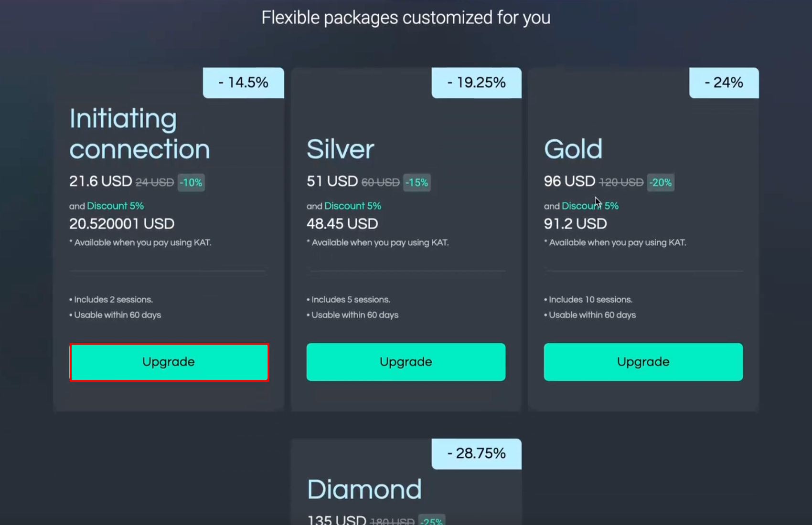The height and width of the screenshot is (525, 812).
Task: Click the "Includes 10 sessions" line
Action: point(590,300)
